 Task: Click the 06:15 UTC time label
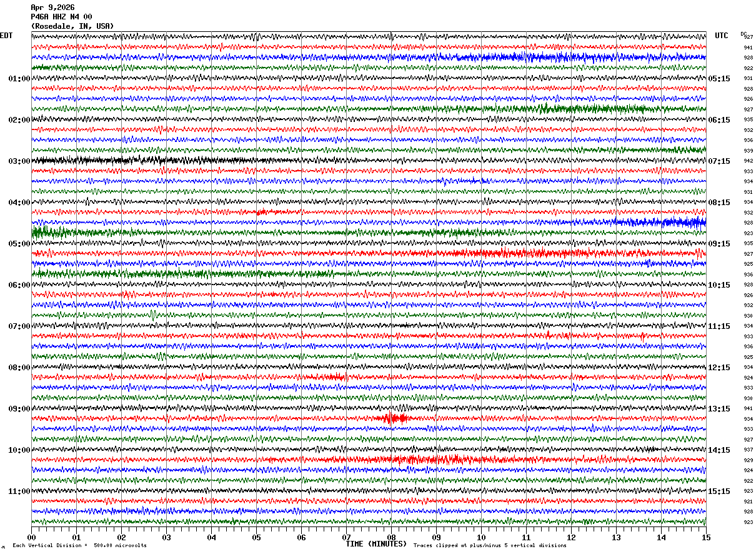point(719,120)
